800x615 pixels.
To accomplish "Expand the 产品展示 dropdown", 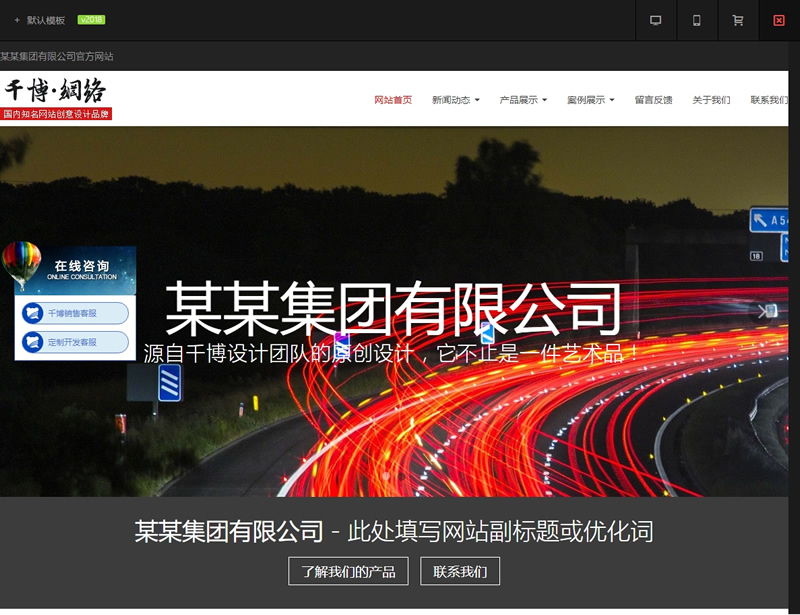I will pyautogui.click(x=519, y=99).
